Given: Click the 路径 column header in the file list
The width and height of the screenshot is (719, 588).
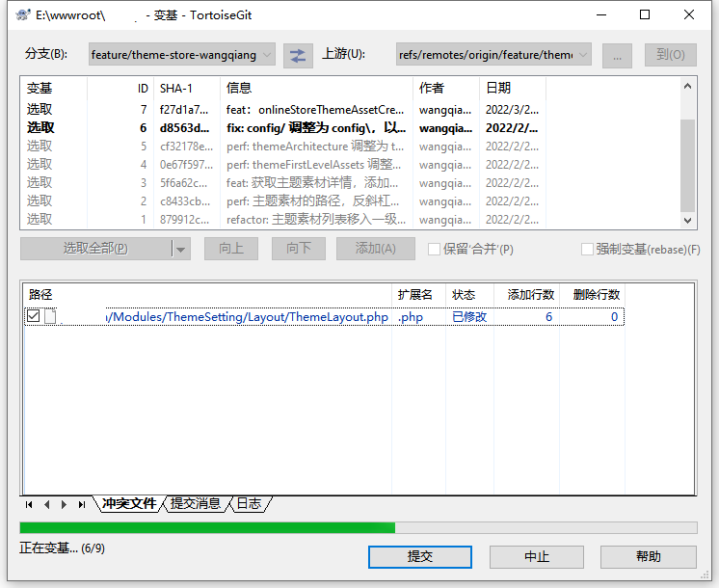Looking at the screenshot, I should (x=208, y=294).
